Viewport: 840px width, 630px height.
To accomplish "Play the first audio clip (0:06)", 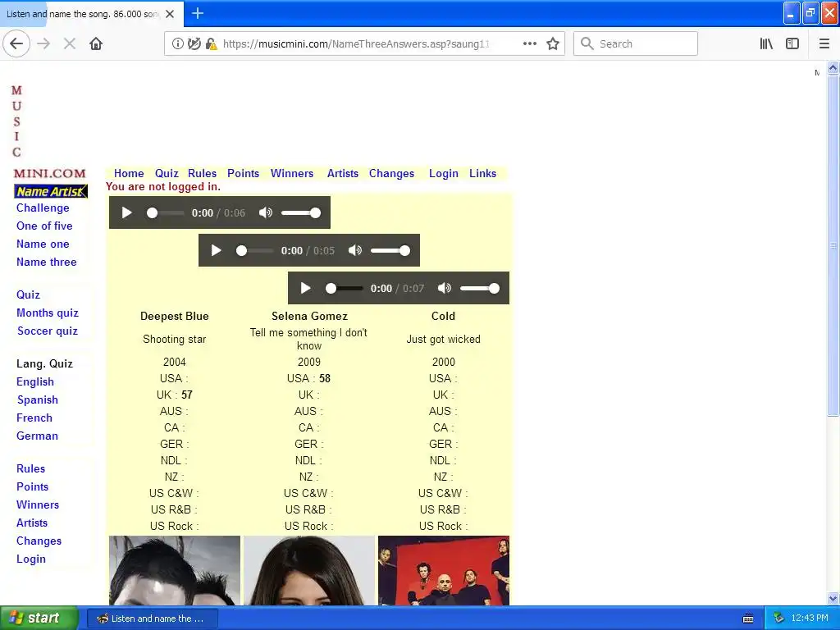I will pos(127,212).
